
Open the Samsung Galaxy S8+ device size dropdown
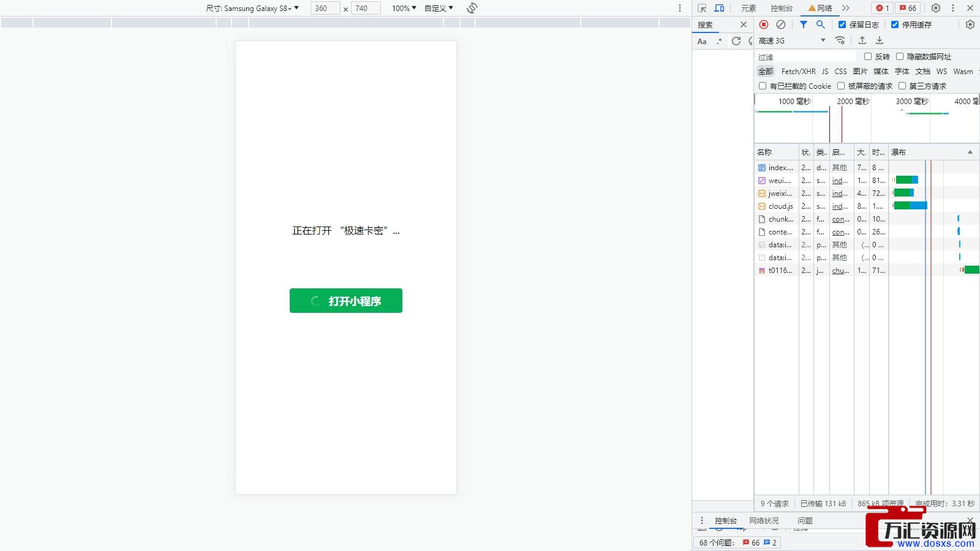pyautogui.click(x=252, y=8)
